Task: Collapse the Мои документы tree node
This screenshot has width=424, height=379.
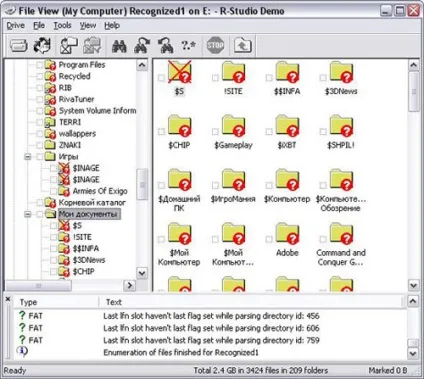Action: click(28, 214)
